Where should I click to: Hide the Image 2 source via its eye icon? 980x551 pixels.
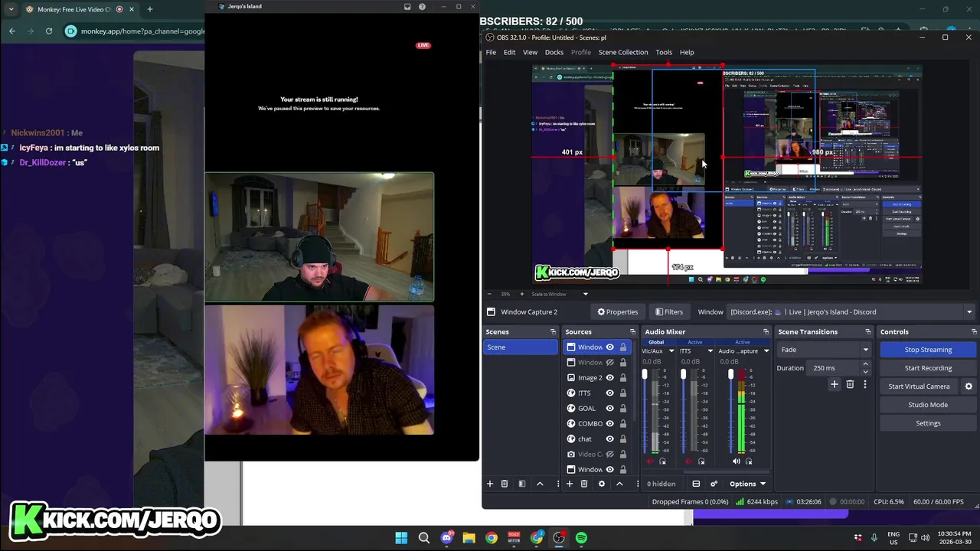610,377
